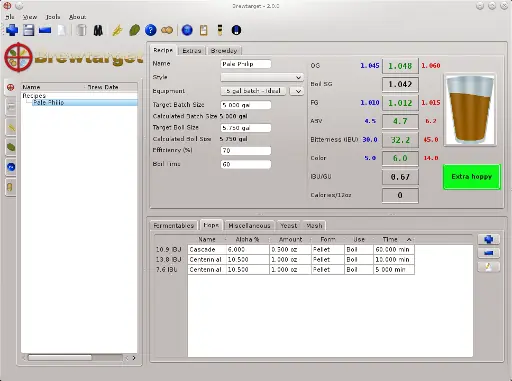Open Yeasts via the tan yeast cells icon
The height and width of the screenshot is (381, 512).
(167, 30)
